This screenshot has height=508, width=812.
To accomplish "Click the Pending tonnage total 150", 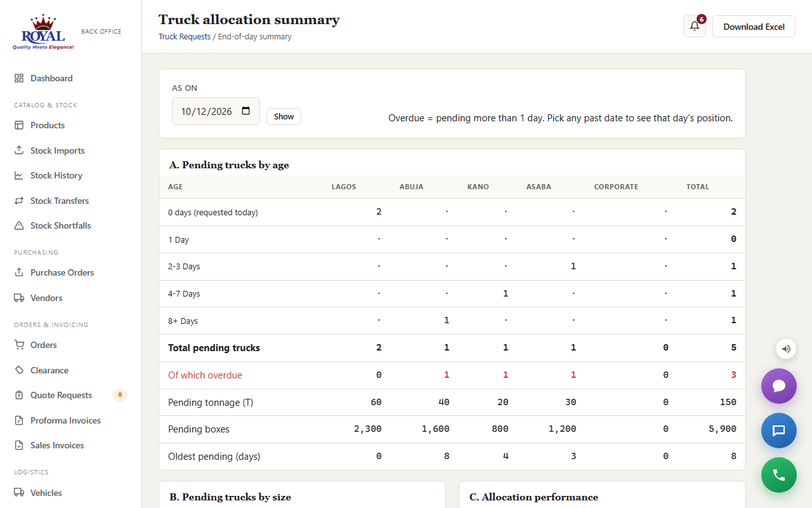I will [x=728, y=402].
